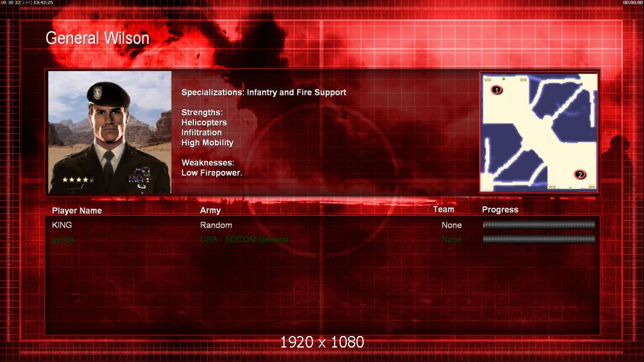Select start position marker 2 on map
644x362 pixels.
[579, 174]
